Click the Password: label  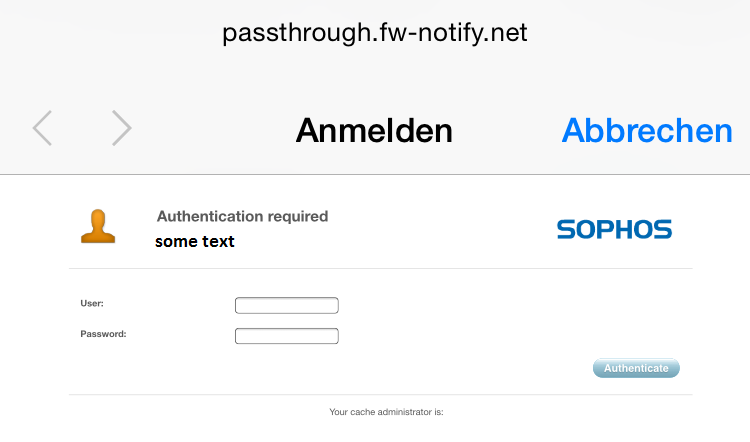point(103,334)
